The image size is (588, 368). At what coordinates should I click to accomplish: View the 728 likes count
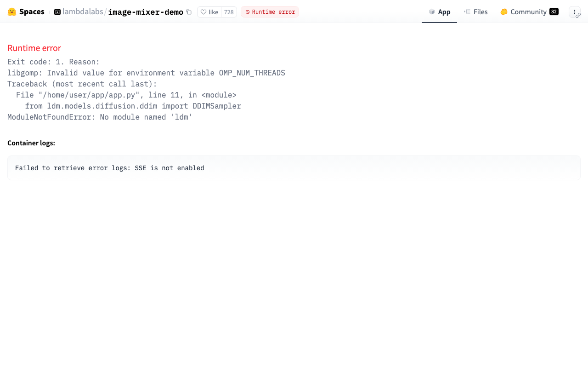click(x=229, y=12)
